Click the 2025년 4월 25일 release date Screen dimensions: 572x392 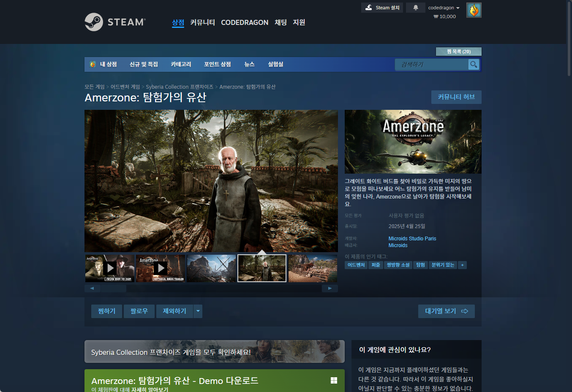[407, 226]
